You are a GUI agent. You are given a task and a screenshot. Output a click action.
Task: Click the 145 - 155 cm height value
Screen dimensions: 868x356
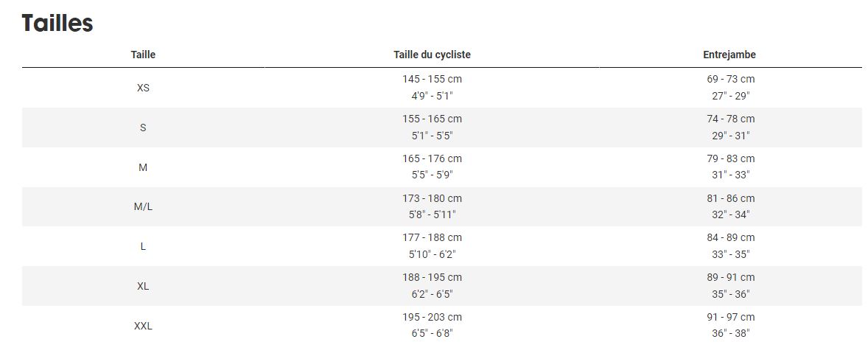pos(432,79)
